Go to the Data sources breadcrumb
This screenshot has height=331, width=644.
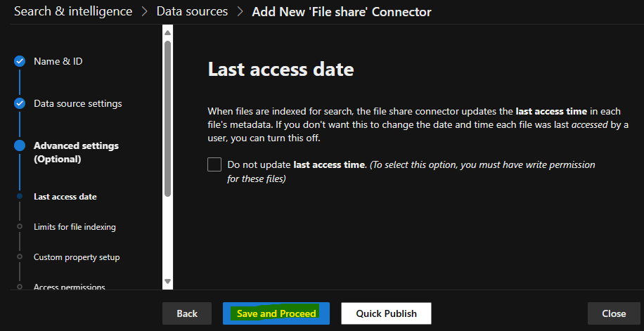pyautogui.click(x=192, y=11)
